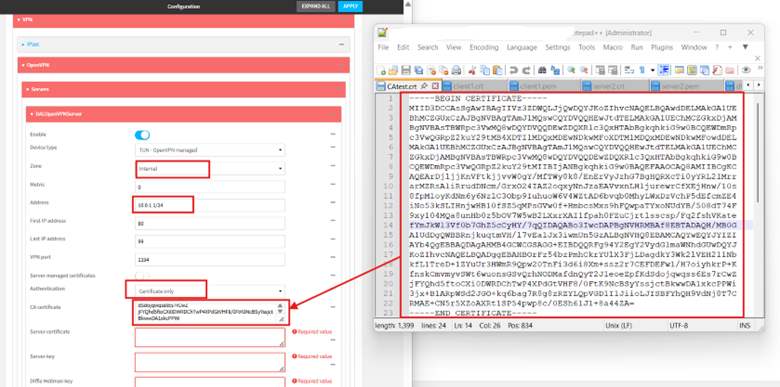
Task: Switch to the client1.crt tab
Action: (475, 86)
